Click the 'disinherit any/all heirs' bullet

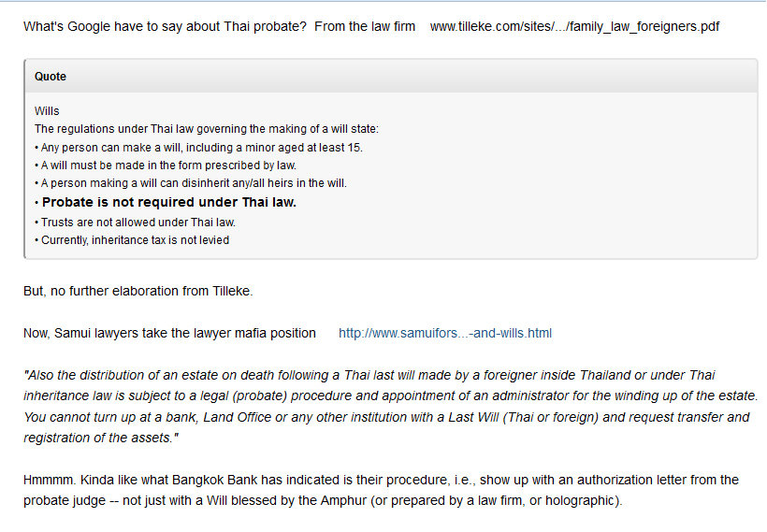[191, 183]
